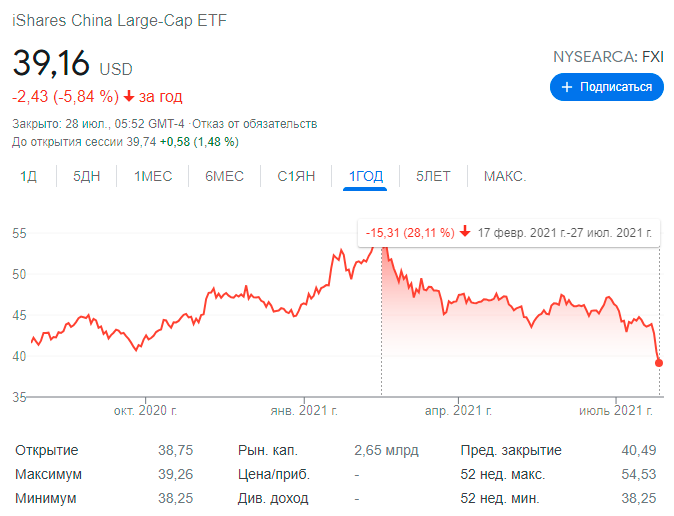
Task: Click the chart peak at February 2021 marker
Action: point(382,248)
